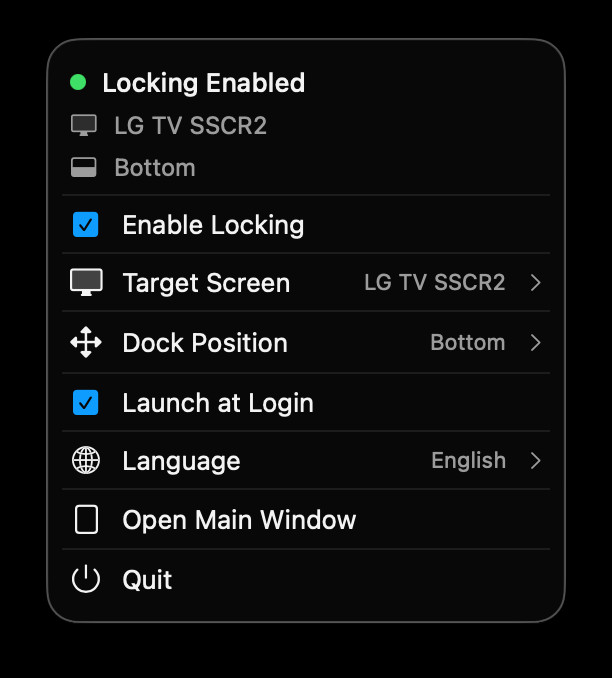The image size is (612, 678).
Task: Open the Target Screen menu item
Action: click(x=206, y=283)
